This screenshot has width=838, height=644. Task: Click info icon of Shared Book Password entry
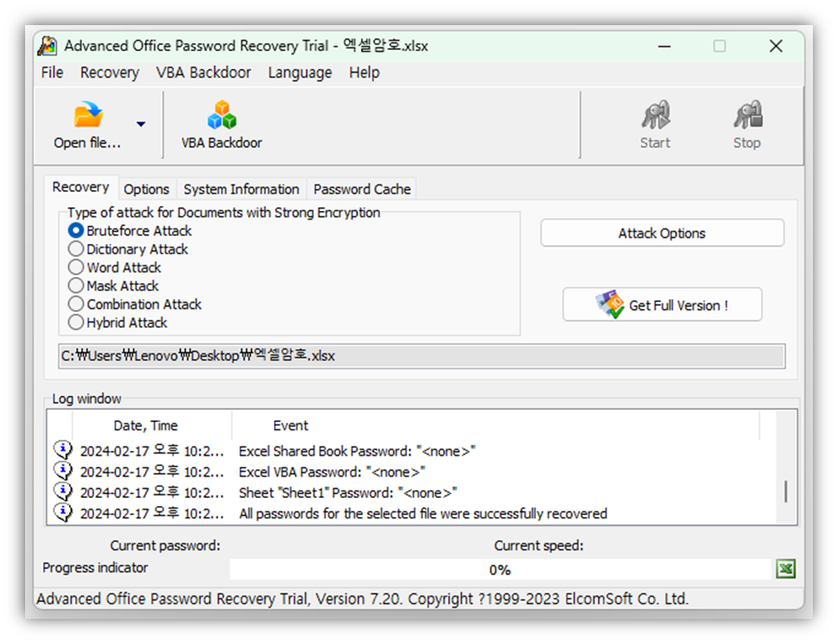click(63, 450)
